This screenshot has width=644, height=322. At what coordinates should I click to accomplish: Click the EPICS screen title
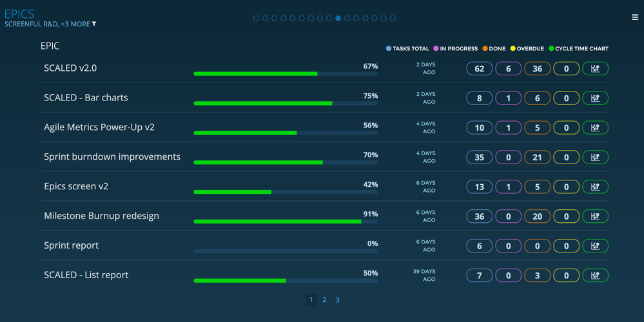(19, 14)
